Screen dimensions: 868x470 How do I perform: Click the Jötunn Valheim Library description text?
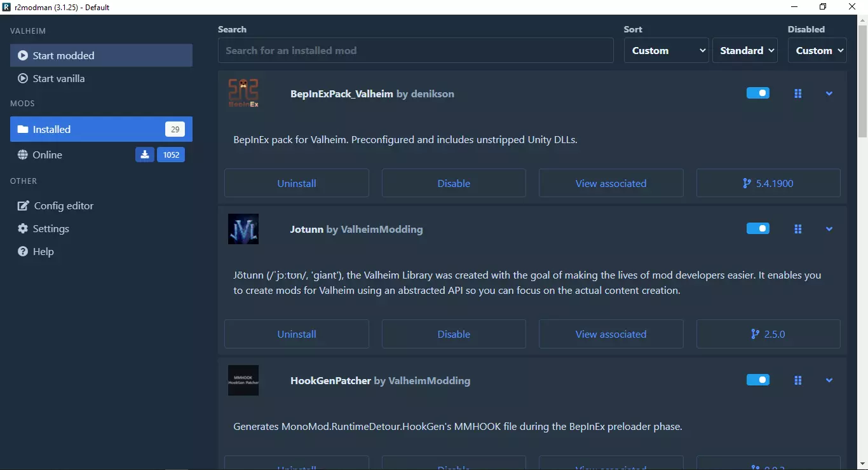527,283
